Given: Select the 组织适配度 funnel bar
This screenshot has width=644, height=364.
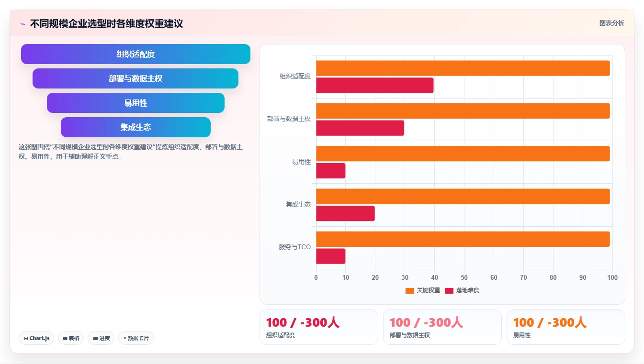Looking at the screenshot, I should [136, 54].
